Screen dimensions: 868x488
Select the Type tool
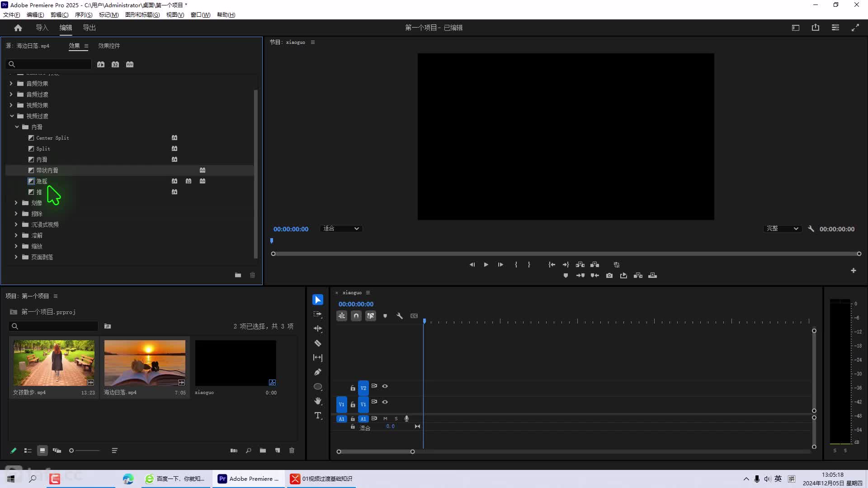coord(318,416)
